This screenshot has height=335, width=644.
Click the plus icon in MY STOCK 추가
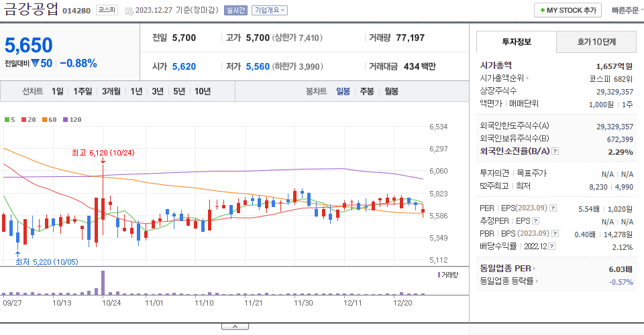coord(543,10)
